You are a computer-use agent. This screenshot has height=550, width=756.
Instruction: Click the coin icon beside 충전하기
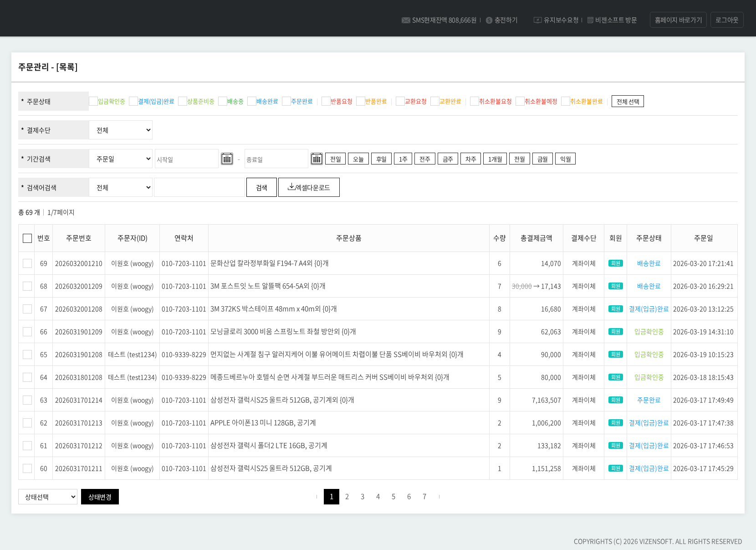[x=489, y=21]
